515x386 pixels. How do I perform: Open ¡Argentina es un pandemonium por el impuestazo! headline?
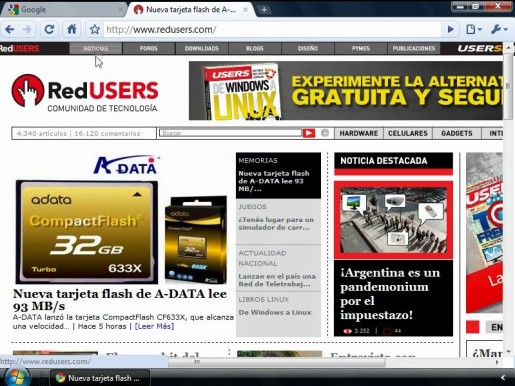coord(390,294)
